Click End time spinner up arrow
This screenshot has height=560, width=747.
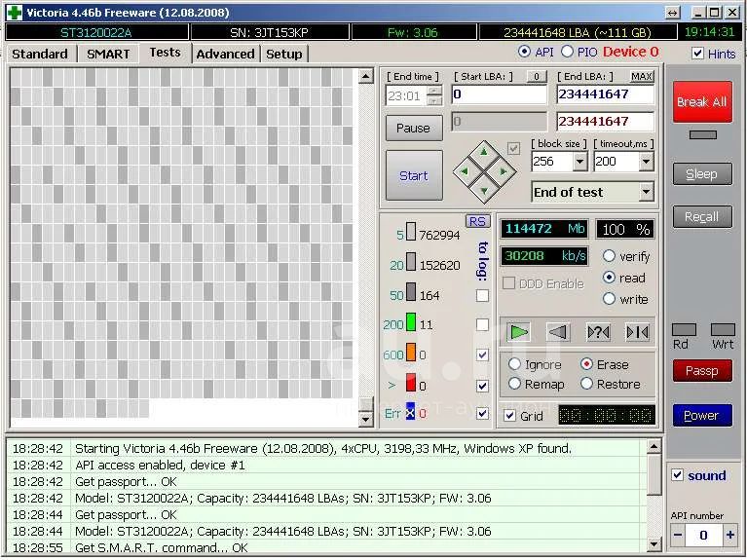click(434, 91)
